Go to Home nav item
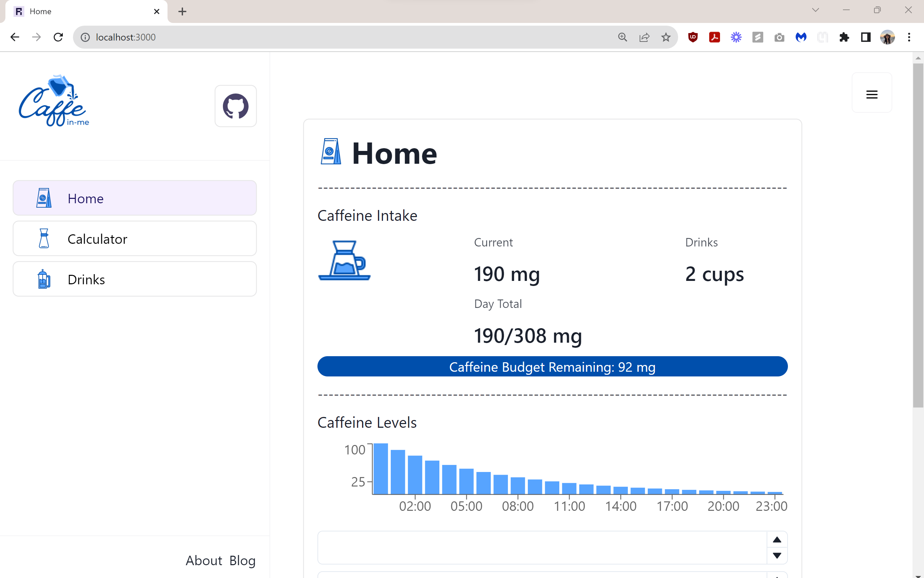Viewport: 924px width, 578px height. [134, 198]
